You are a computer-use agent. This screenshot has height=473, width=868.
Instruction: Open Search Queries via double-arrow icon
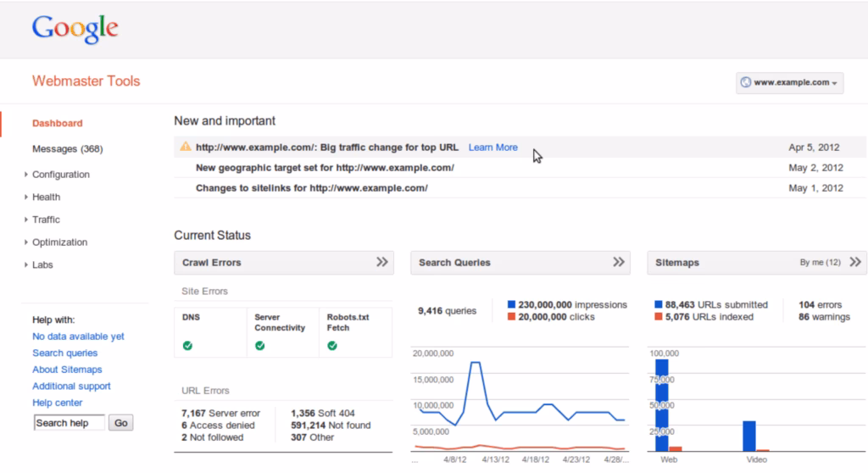[619, 263]
